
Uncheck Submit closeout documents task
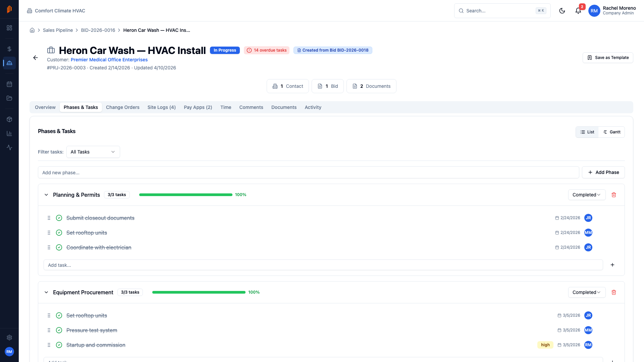pyautogui.click(x=59, y=218)
